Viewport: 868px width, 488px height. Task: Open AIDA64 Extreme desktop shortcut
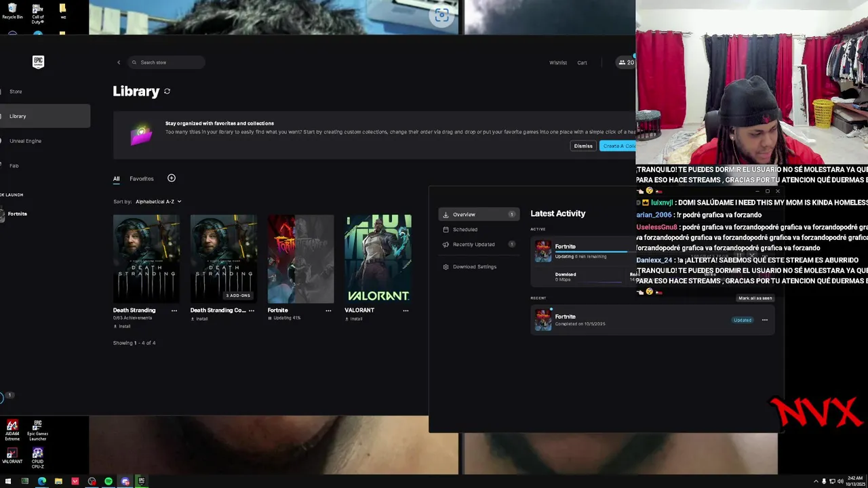pos(12,430)
